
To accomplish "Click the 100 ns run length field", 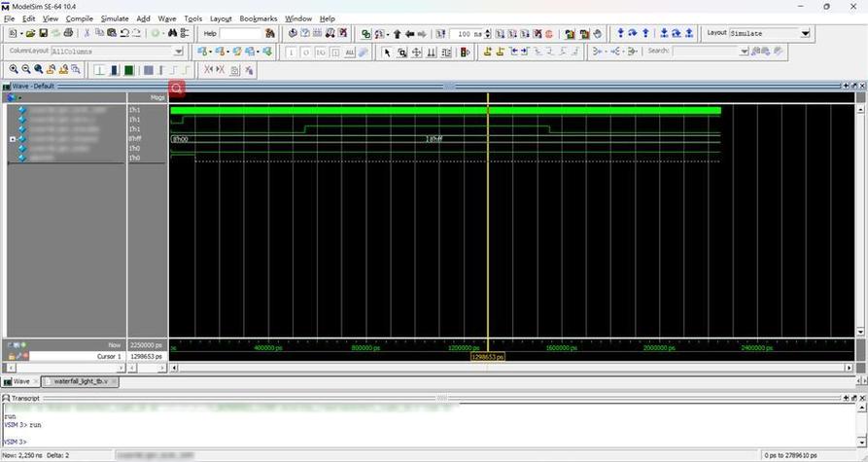I will (x=469, y=33).
